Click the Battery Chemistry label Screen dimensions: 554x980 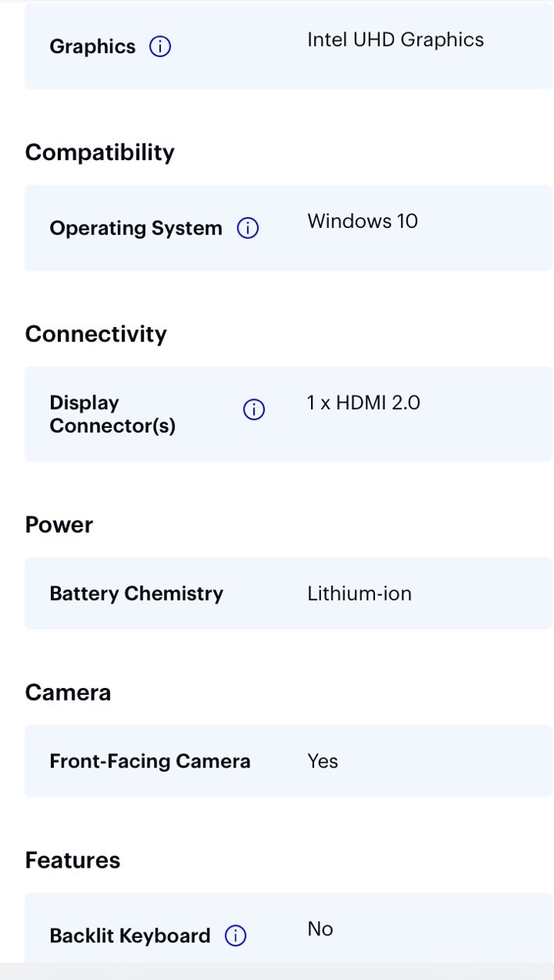pyautogui.click(x=136, y=593)
